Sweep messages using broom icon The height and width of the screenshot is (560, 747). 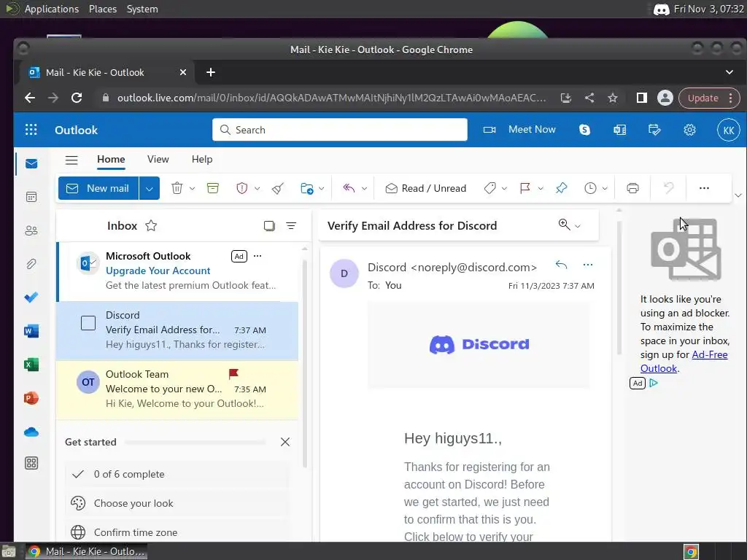(278, 188)
